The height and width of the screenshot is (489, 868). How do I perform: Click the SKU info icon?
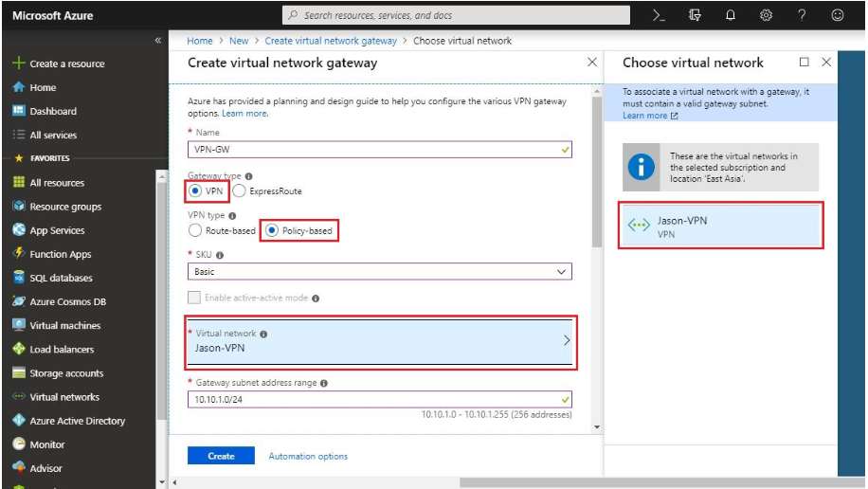(x=219, y=256)
